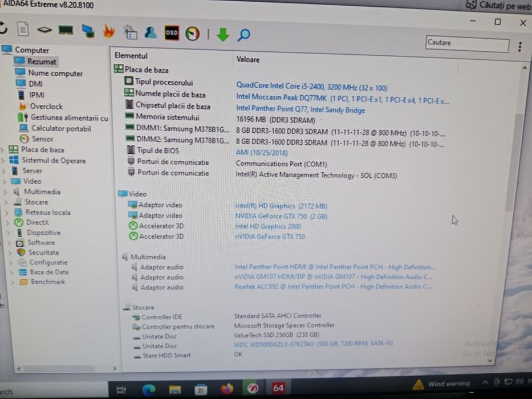
Task: Open Microsoft Store from the taskbar
Action: click(x=201, y=389)
